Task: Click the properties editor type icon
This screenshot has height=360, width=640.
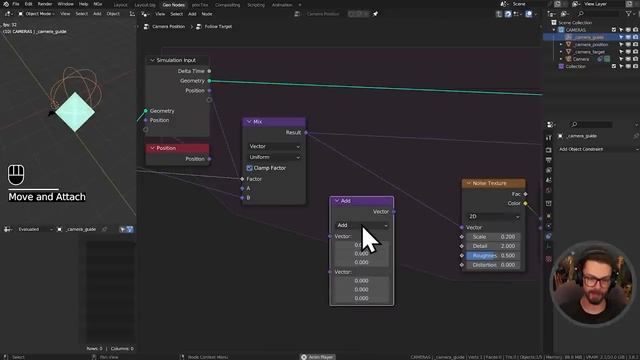Action: pos(550,124)
